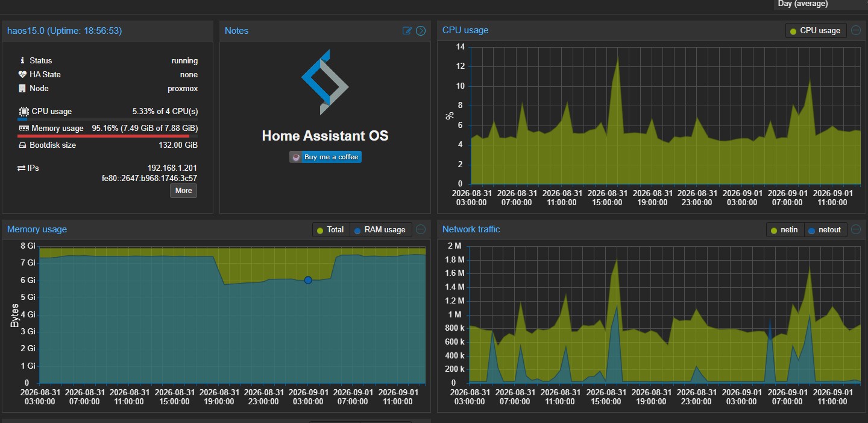This screenshot has width=868, height=423.
Task: Select the IPv6 address fe80::2647:b968:1746:3c57
Action: coord(149,179)
